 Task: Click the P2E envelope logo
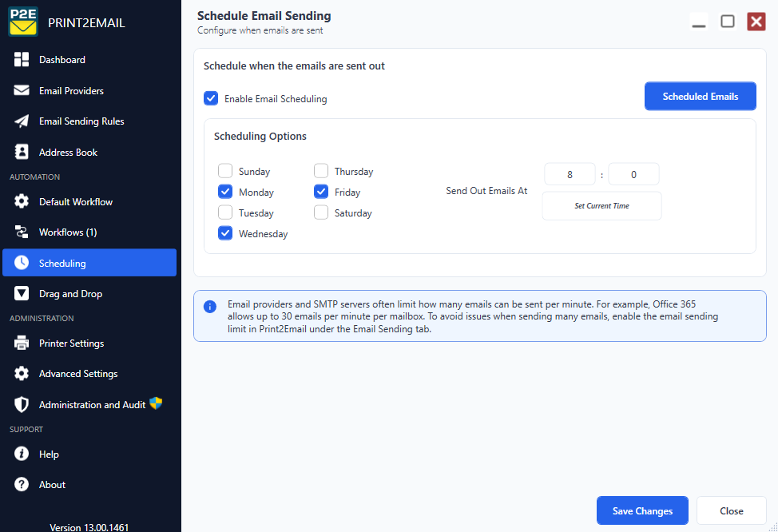point(23,22)
